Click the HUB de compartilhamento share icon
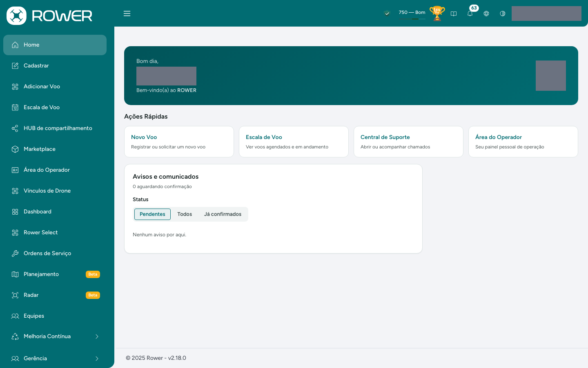This screenshot has width=588, height=368. pyautogui.click(x=15, y=128)
